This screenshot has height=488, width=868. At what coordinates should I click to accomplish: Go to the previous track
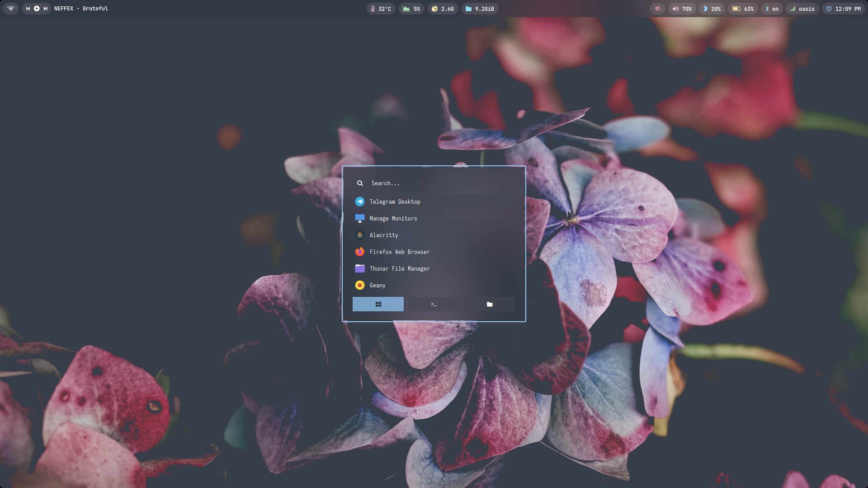click(28, 9)
